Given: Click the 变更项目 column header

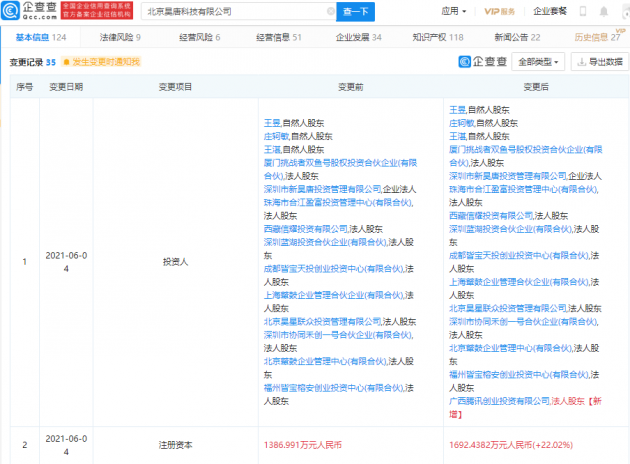Looking at the screenshot, I should (175, 87).
